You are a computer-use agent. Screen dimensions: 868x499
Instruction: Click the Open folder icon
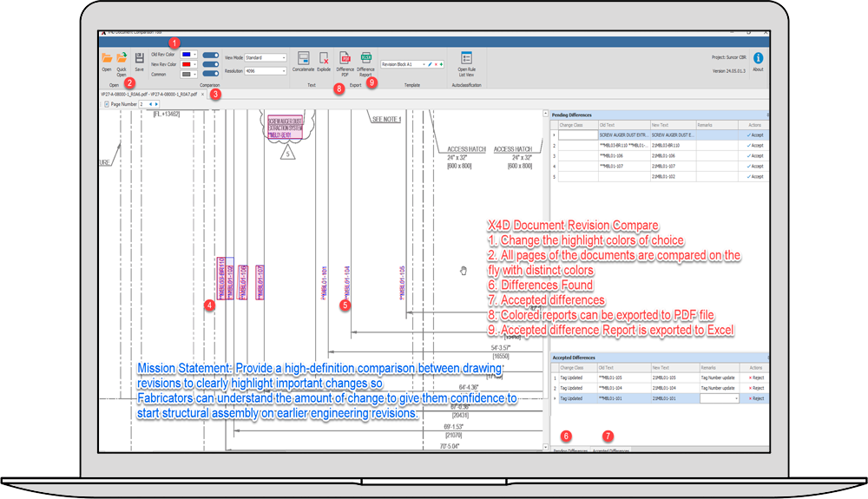click(107, 58)
